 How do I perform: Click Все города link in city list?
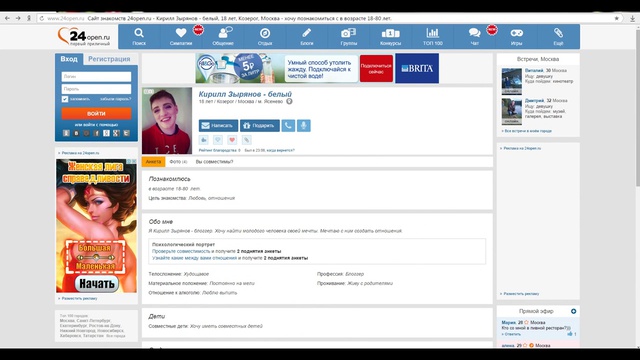(x=116, y=336)
